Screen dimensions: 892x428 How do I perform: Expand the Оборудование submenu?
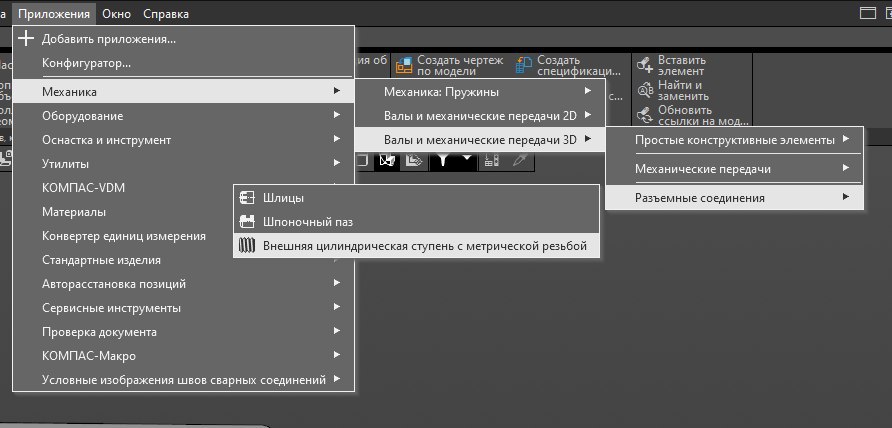pos(183,116)
